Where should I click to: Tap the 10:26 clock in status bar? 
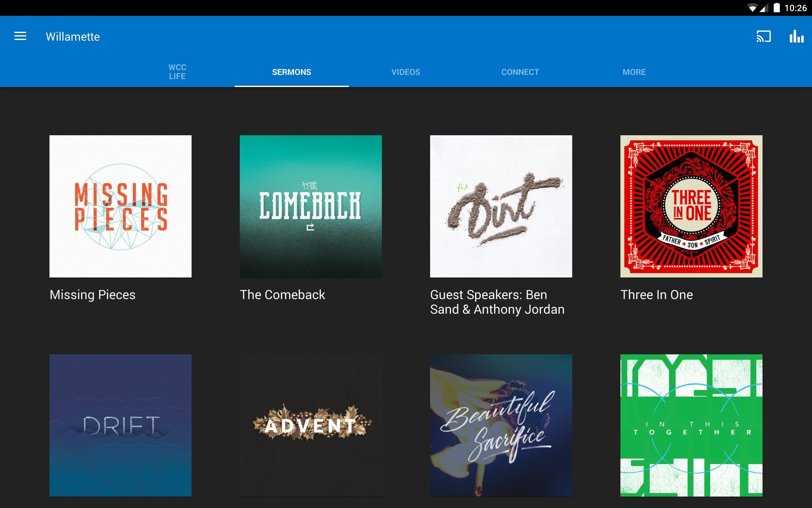point(796,8)
